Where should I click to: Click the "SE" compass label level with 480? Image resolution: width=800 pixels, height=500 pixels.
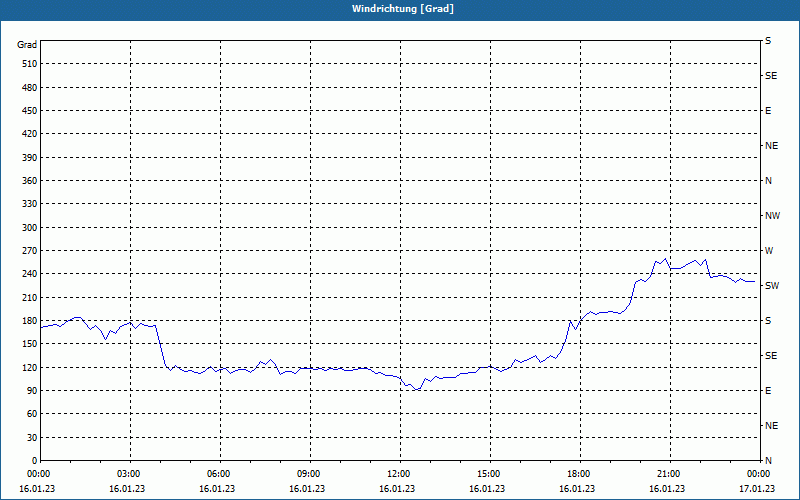tap(771, 76)
